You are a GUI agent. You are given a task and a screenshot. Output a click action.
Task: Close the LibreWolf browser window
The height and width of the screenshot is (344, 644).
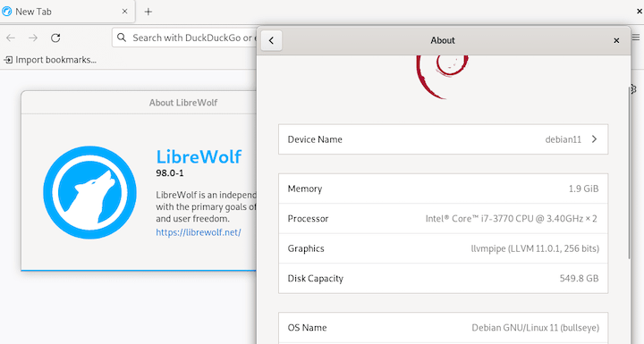pos(640,12)
